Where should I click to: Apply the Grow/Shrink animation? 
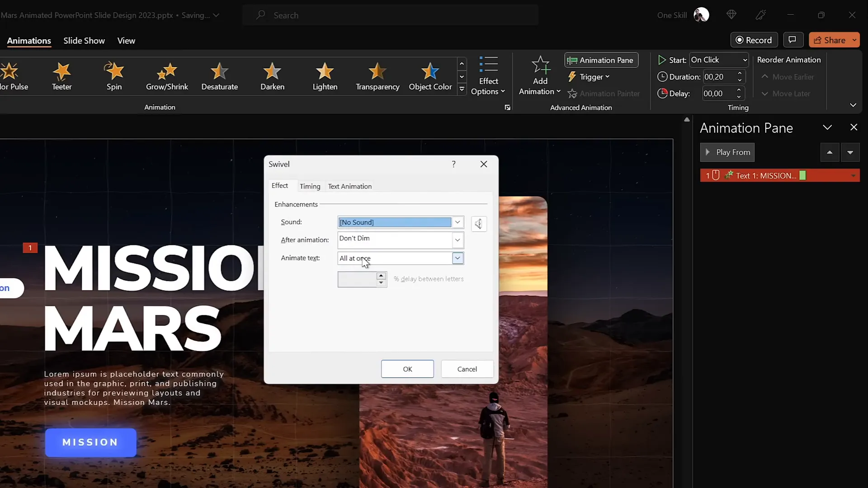click(167, 76)
